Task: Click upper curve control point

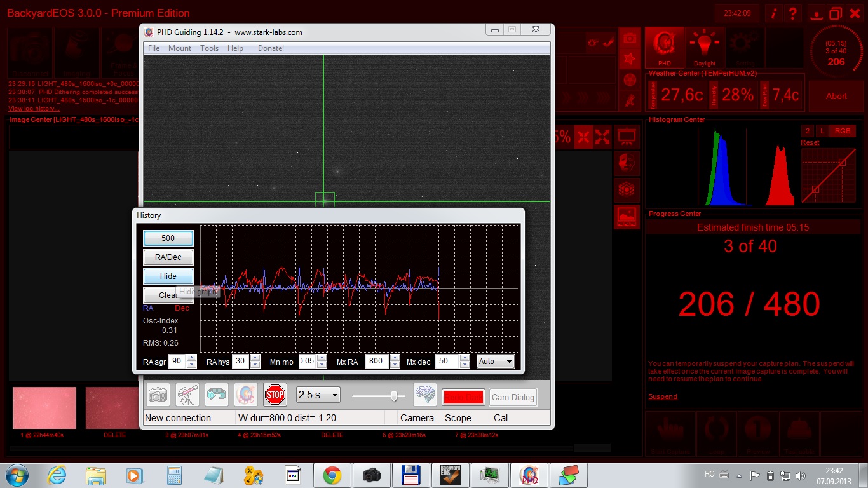Action: coord(842,162)
